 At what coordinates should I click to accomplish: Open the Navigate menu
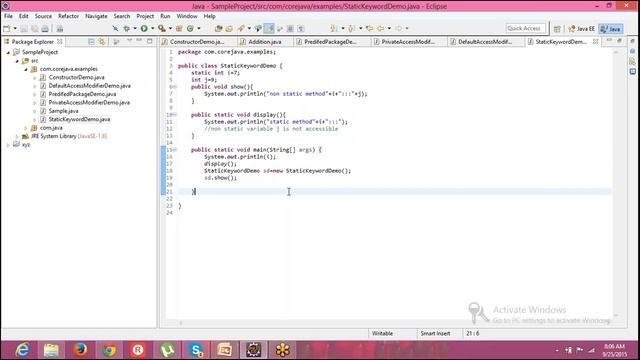[x=96, y=16]
